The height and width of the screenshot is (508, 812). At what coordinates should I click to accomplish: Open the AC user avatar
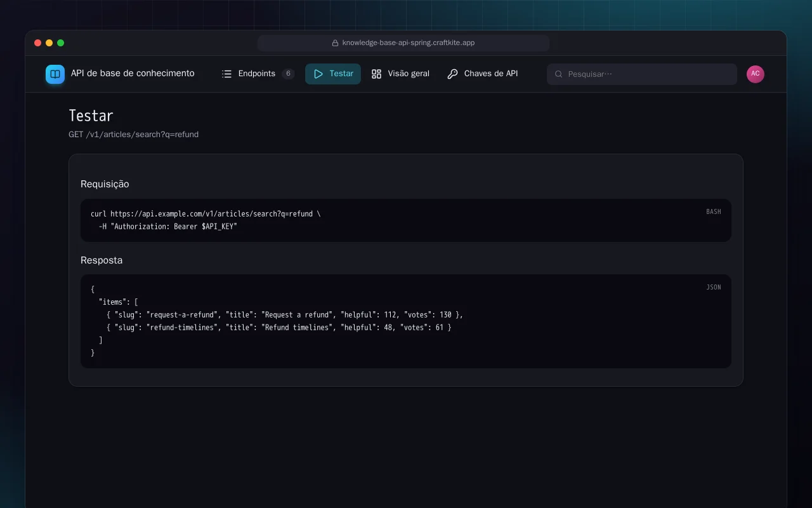click(x=756, y=74)
